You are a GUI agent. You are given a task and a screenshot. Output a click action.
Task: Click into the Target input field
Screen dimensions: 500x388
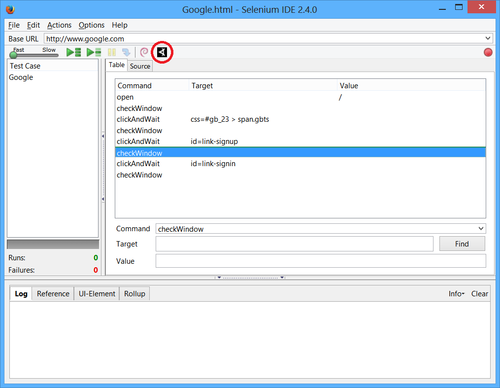pyautogui.click(x=294, y=244)
